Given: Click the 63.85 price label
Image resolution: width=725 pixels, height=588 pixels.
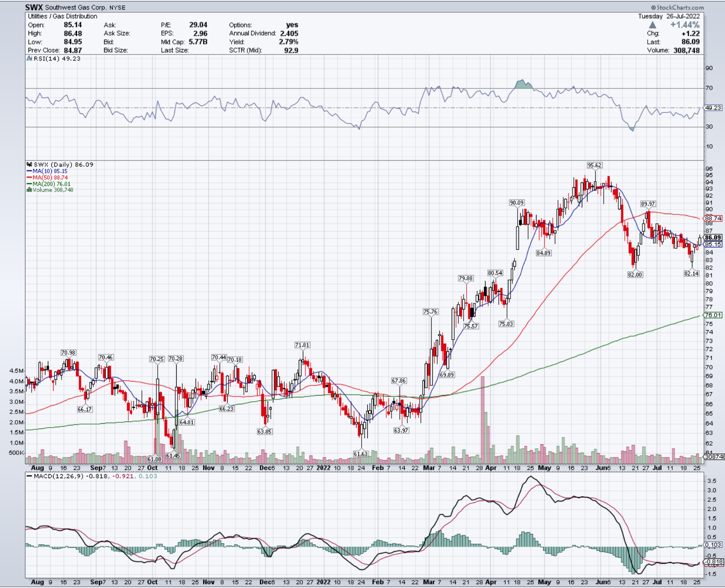Looking at the screenshot, I should coord(265,432).
